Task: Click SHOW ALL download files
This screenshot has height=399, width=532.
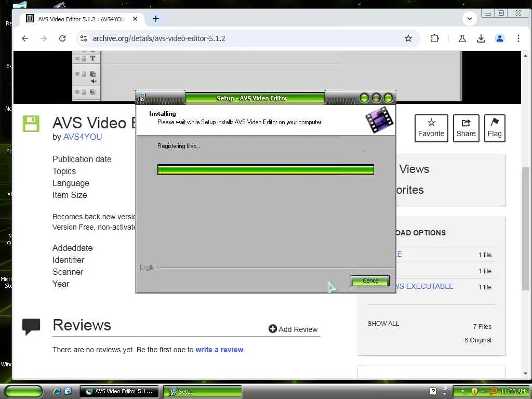Action: pos(383,324)
